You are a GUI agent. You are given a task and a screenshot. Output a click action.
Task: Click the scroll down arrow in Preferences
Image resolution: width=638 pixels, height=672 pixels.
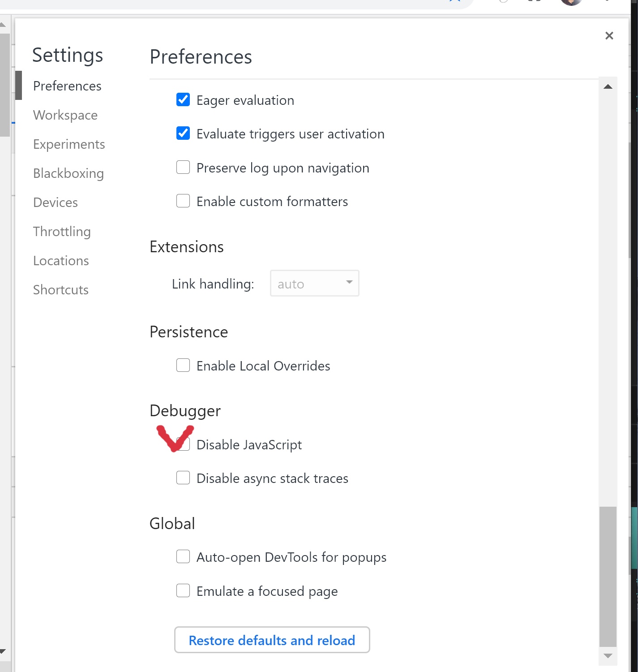608,656
